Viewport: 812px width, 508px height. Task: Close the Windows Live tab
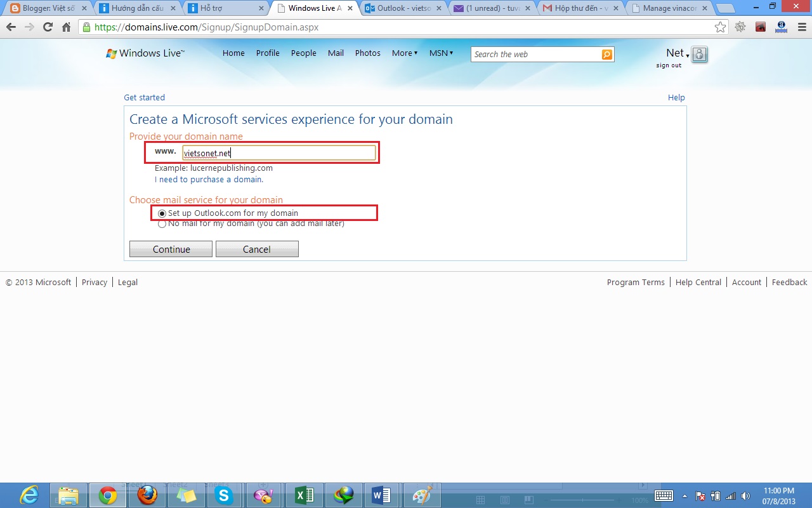point(350,9)
